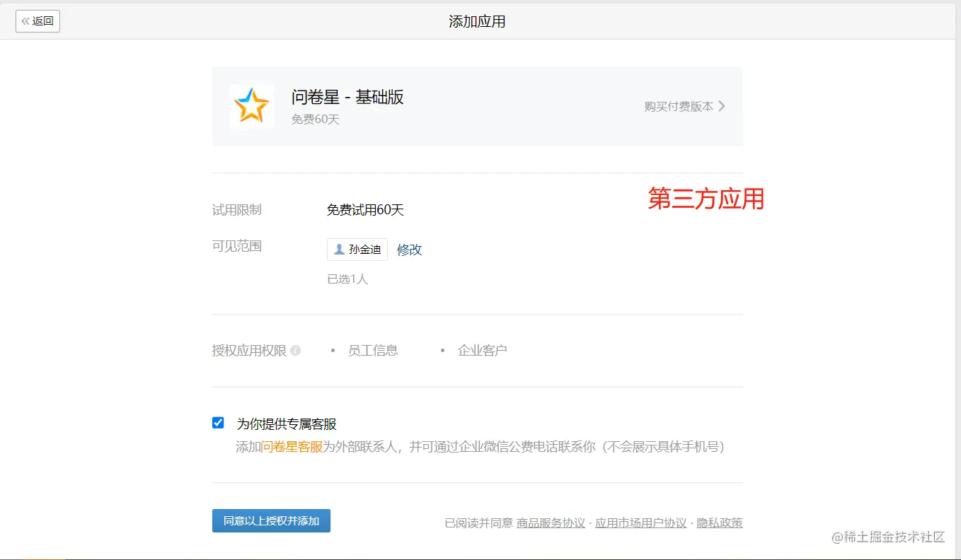Click info icon beside 授权应用权限
This screenshot has width=961, height=560.
click(296, 351)
